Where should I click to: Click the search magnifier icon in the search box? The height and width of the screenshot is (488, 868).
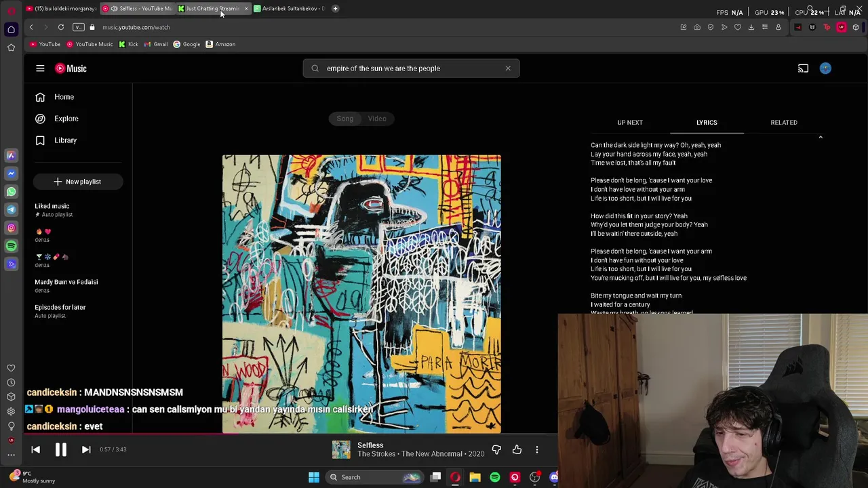point(315,68)
